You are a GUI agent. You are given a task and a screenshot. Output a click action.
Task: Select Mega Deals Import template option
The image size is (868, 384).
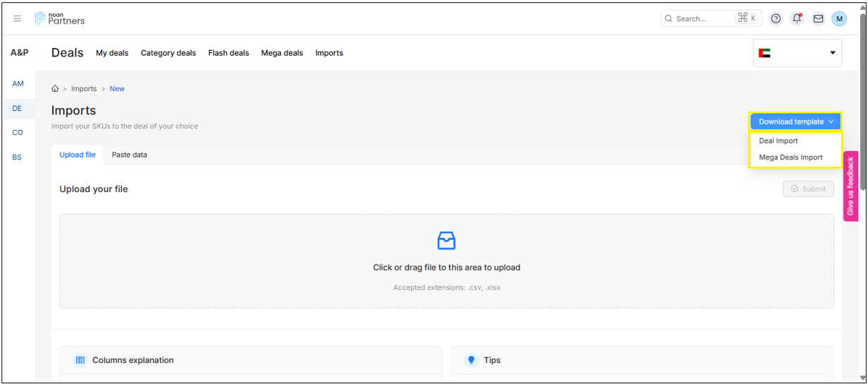point(790,157)
